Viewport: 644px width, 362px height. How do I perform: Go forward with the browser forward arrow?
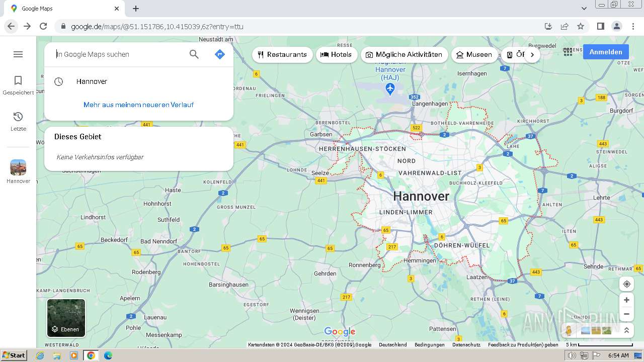coord(27,26)
